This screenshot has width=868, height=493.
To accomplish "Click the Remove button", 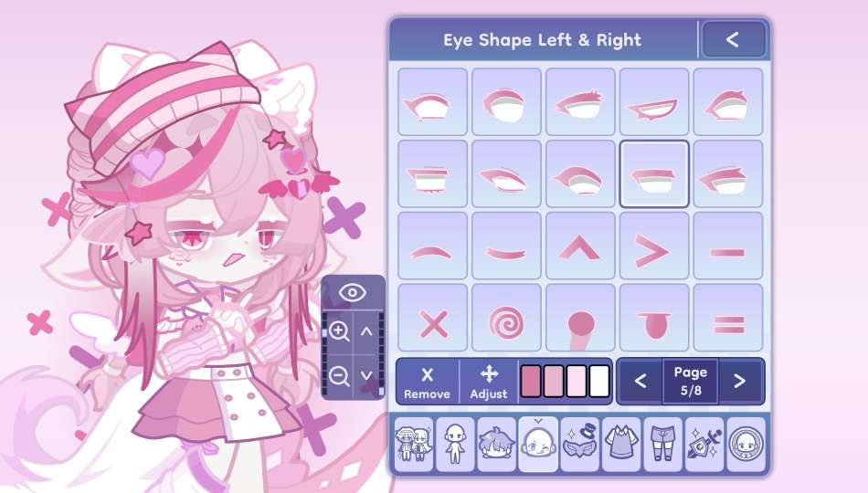I will [x=427, y=382].
